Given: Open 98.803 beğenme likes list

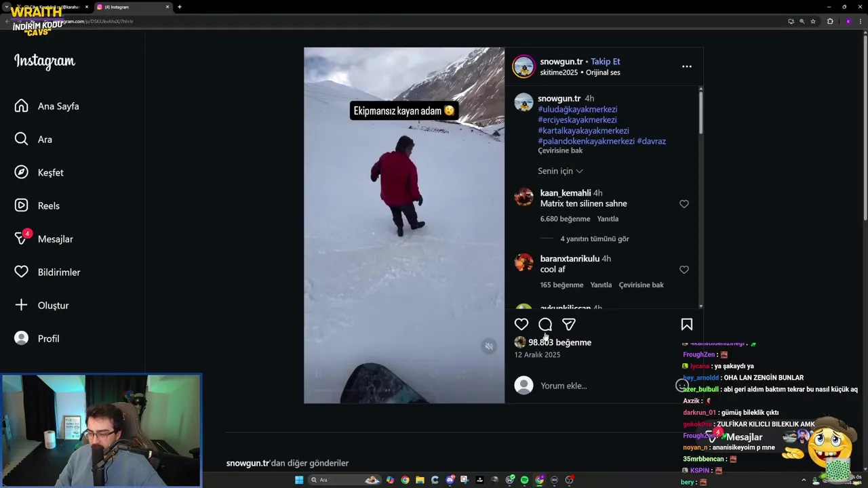Looking at the screenshot, I should pos(559,343).
